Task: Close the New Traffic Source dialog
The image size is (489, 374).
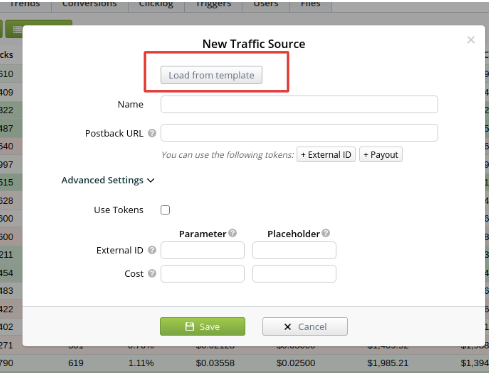Action: [471, 40]
